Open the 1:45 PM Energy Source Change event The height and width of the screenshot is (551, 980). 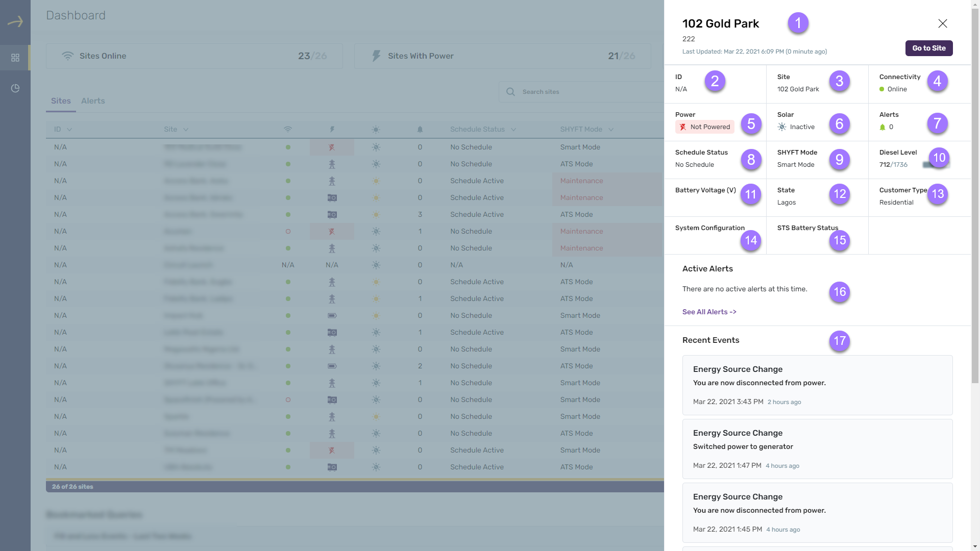(818, 513)
